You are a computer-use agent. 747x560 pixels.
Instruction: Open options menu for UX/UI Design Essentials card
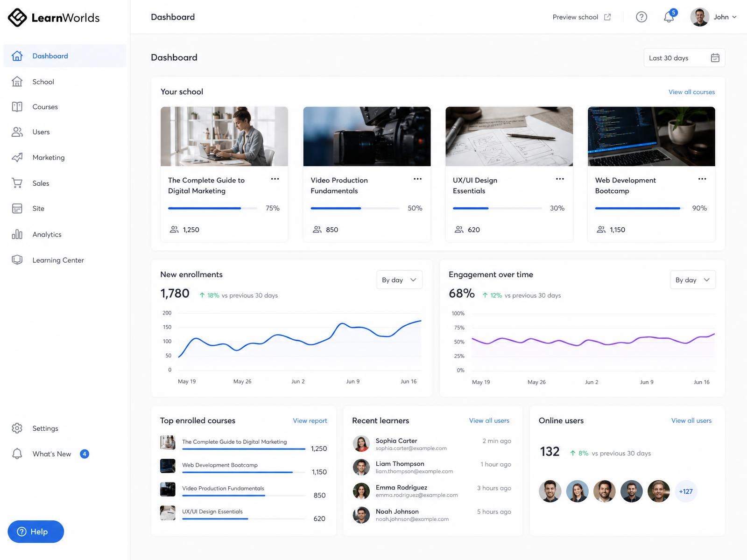pos(560,179)
